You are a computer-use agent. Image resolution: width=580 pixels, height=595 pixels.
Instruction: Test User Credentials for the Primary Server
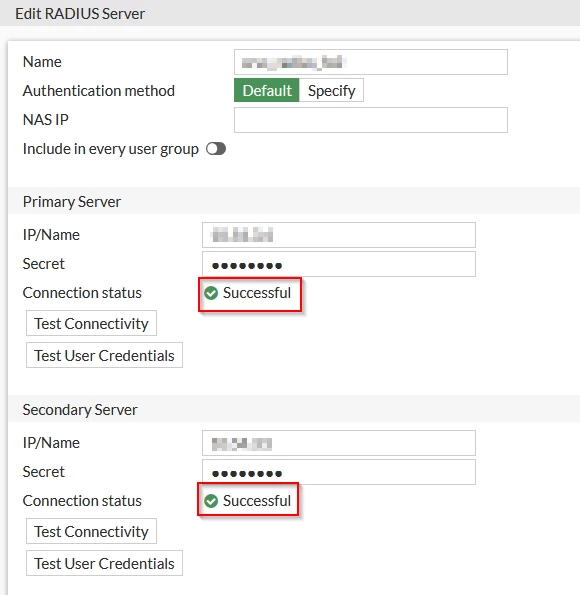104,355
